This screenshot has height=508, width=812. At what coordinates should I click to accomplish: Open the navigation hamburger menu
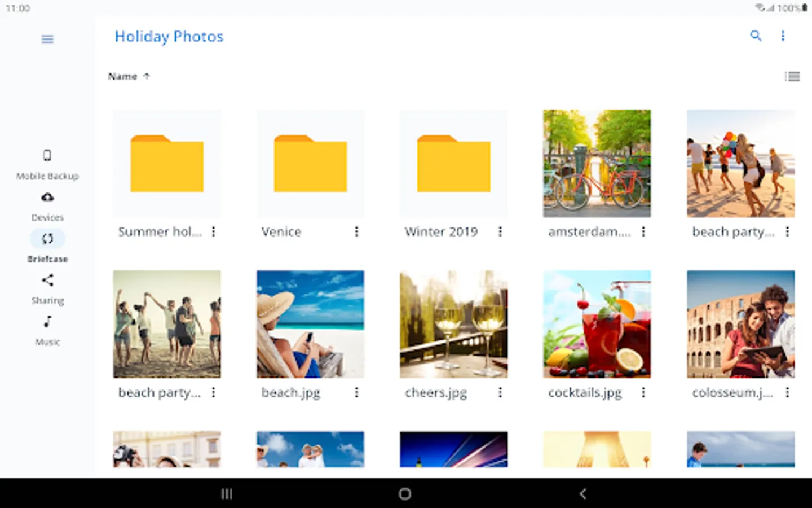coord(47,39)
